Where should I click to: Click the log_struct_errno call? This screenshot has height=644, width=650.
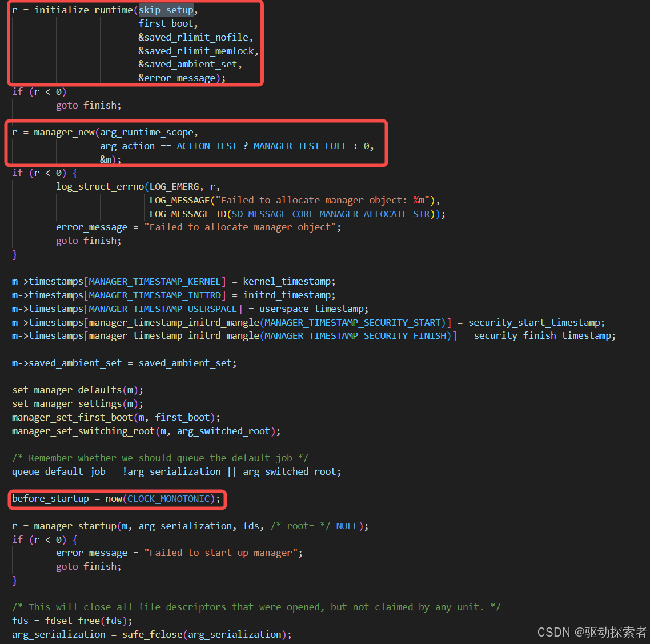click(100, 187)
